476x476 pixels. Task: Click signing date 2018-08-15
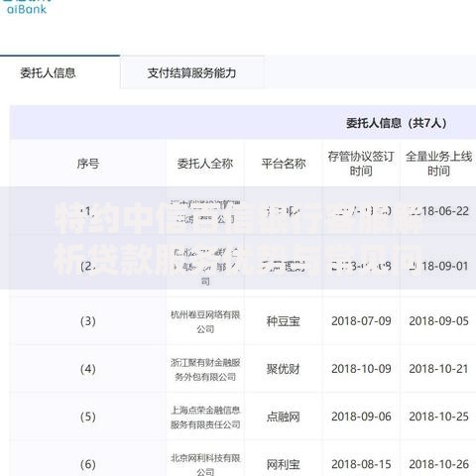361,464
